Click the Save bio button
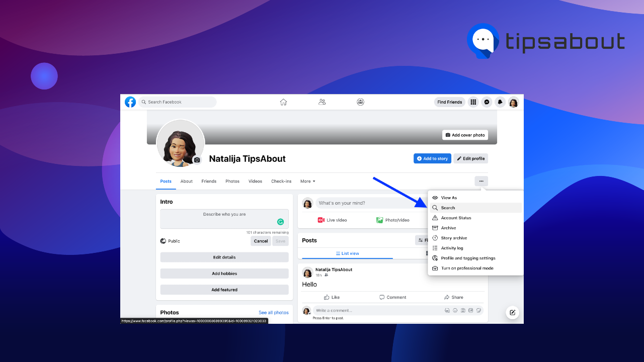The image size is (644, 362). tap(280, 241)
